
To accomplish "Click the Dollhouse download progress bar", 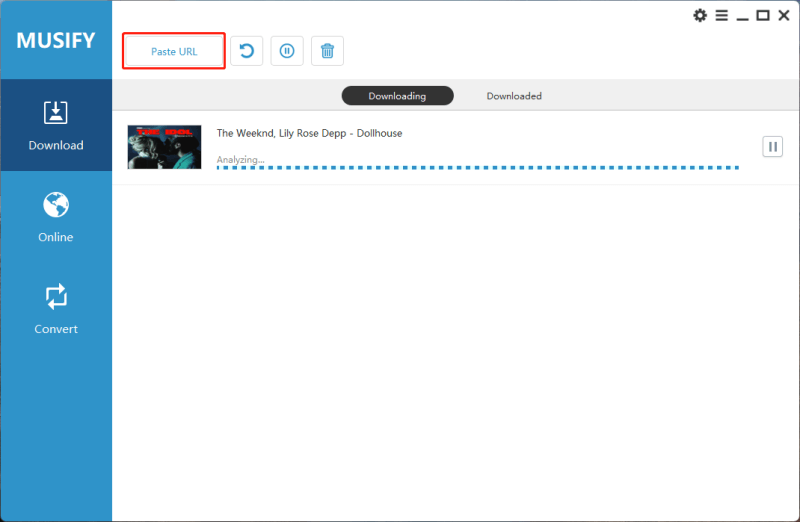I will click(477, 168).
